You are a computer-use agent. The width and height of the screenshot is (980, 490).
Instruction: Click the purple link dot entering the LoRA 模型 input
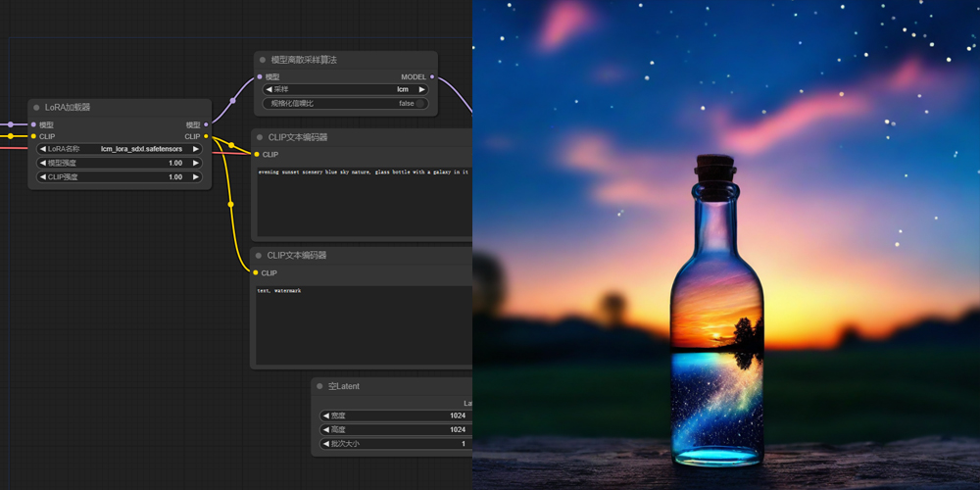coord(11,124)
